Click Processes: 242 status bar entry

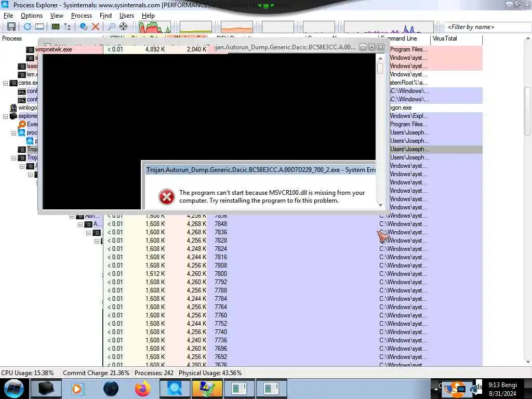154,373
